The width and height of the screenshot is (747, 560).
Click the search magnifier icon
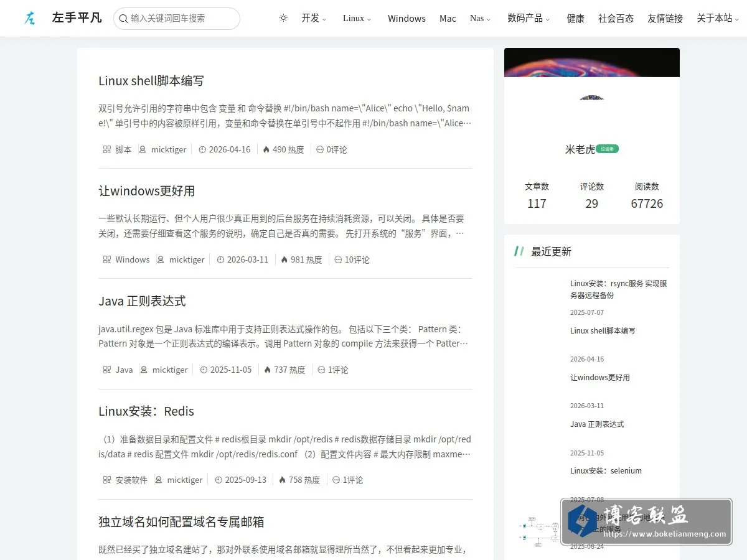(123, 19)
